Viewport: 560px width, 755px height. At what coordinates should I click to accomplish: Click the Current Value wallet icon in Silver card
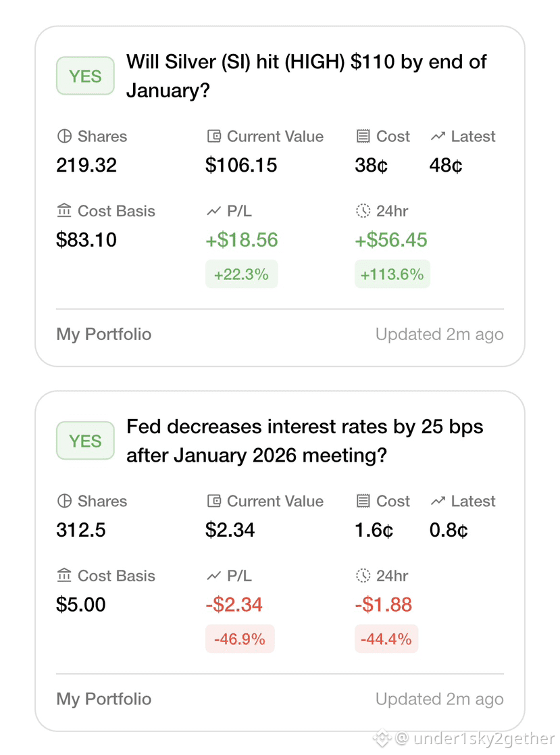pyautogui.click(x=214, y=137)
